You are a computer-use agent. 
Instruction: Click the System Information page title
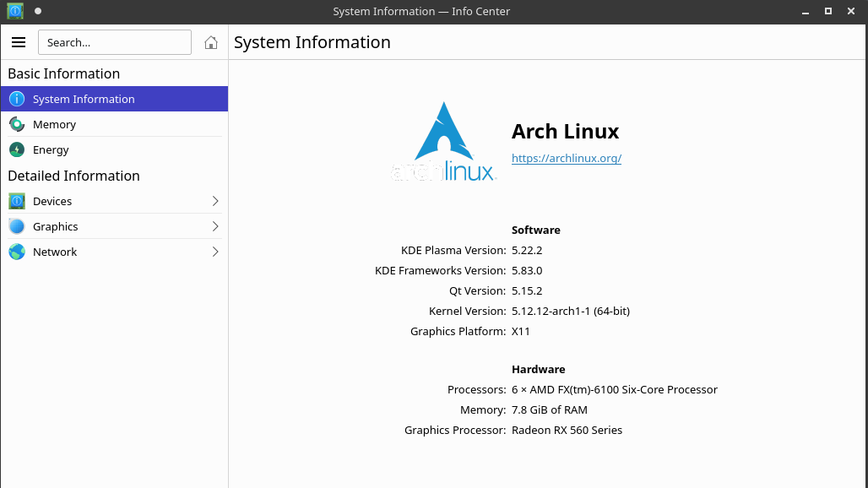pos(312,42)
